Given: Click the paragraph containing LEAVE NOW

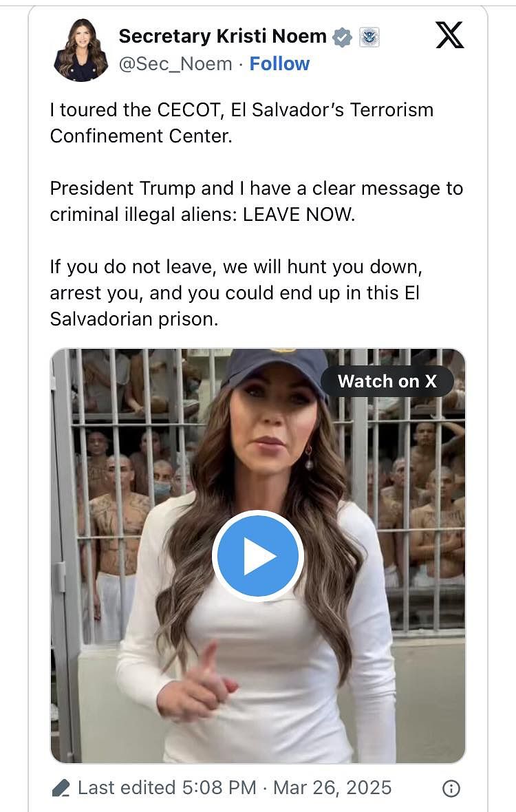Looking at the screenshot, I should click(256, 201).
